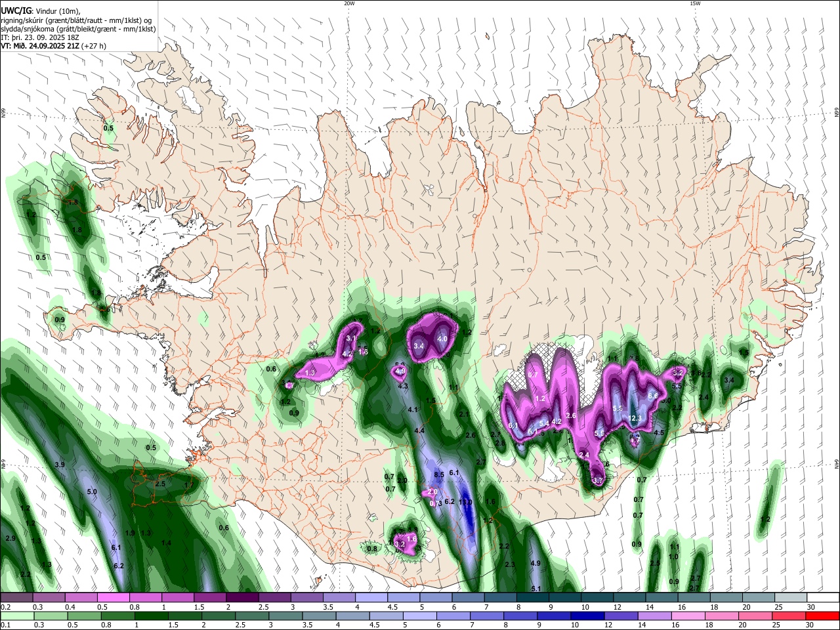
Task: Click the 3.7 value at the pink patch tip
Action: pos(597,481)
